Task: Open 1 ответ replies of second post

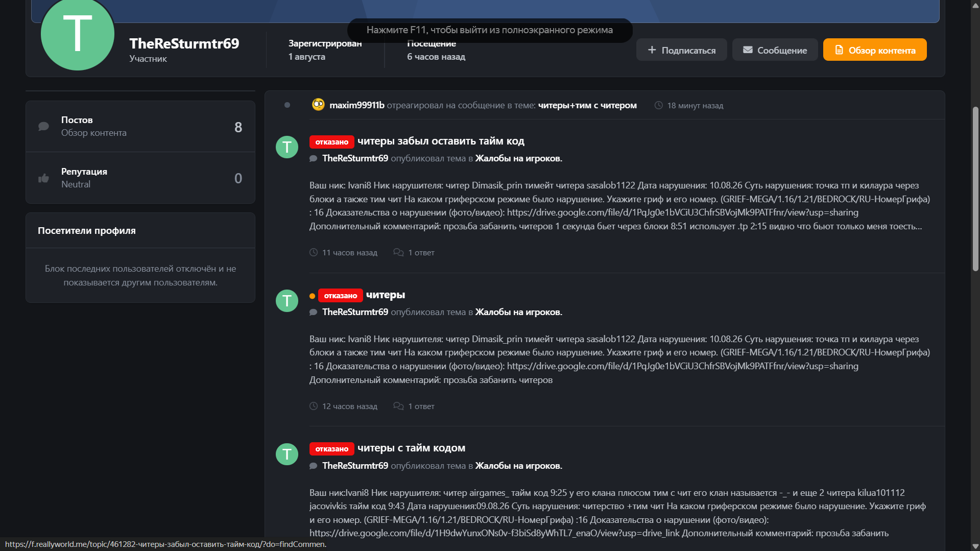Action: pos(421,406)
